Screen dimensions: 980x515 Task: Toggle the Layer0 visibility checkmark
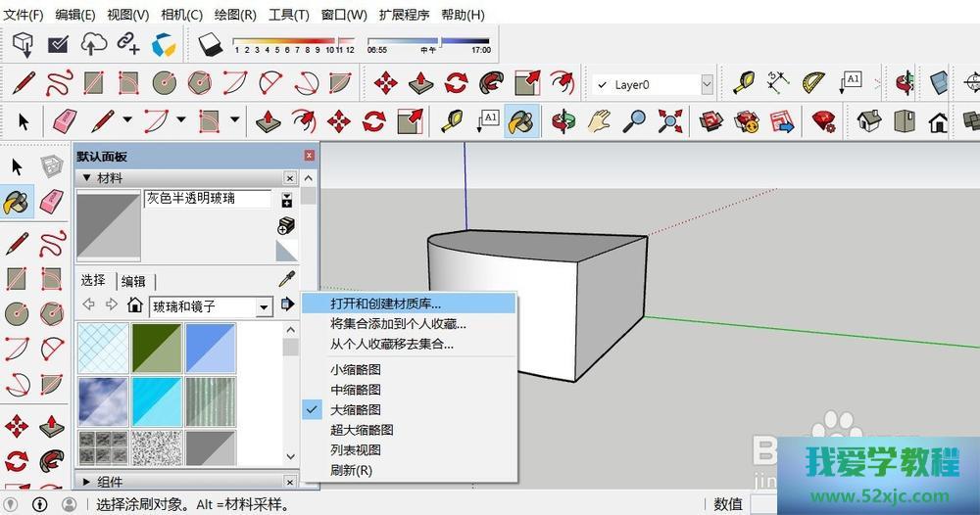pos(602,85)
